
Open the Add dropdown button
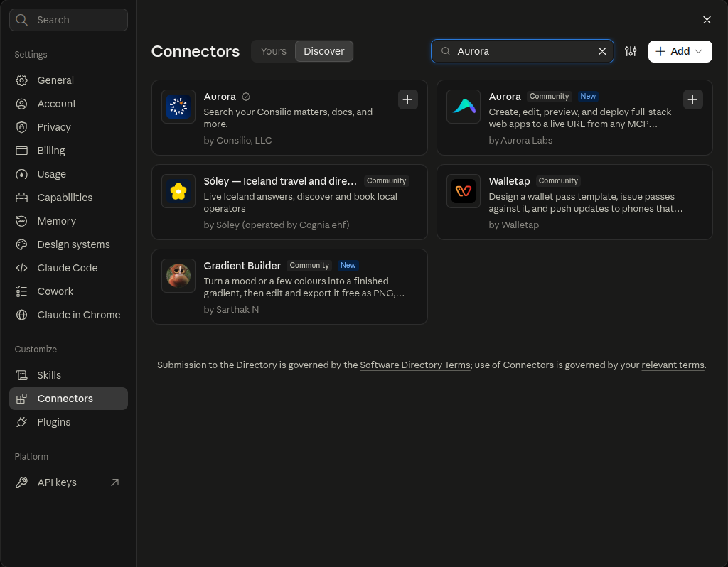point(680,51)
